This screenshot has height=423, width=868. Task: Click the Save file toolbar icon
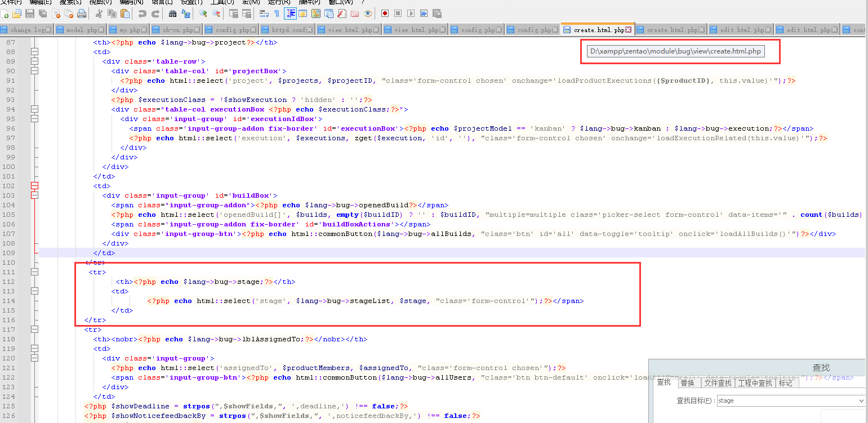pyautogui.click(x=30, y=14)
